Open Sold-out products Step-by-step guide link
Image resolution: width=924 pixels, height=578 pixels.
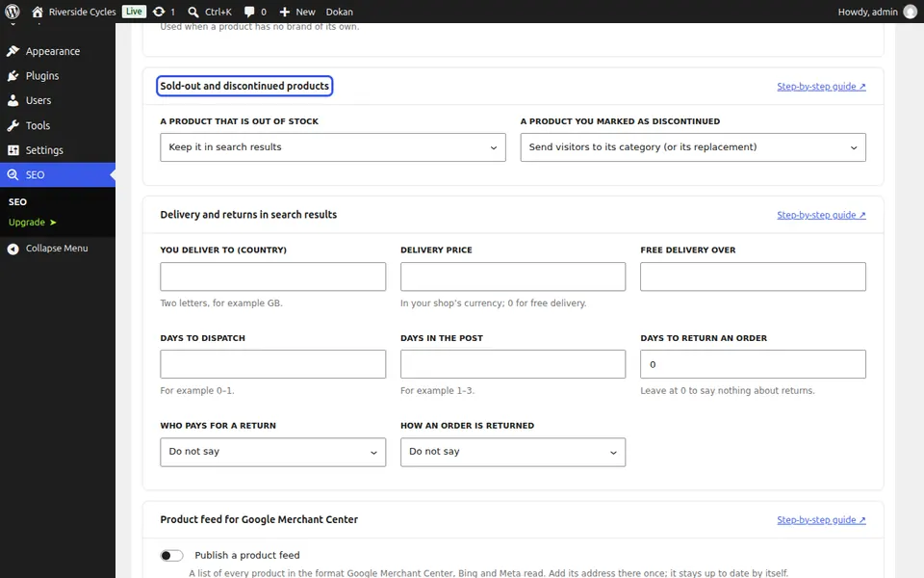pyautogui.click(x=821, y=87)
